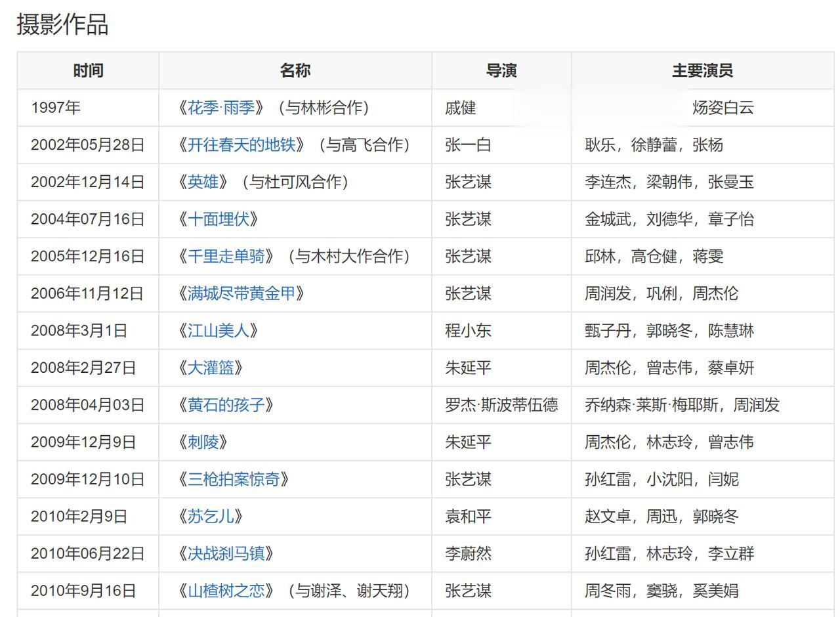Open the 苏乞儿 film link
This screenshot has width=840, height=617.
(211, 517)
